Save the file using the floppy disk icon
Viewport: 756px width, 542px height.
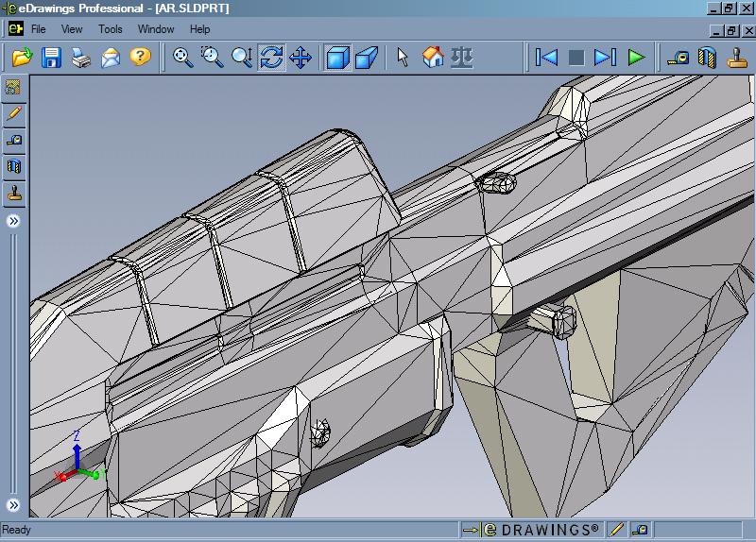pyautogui.click(x=51, y=58)
